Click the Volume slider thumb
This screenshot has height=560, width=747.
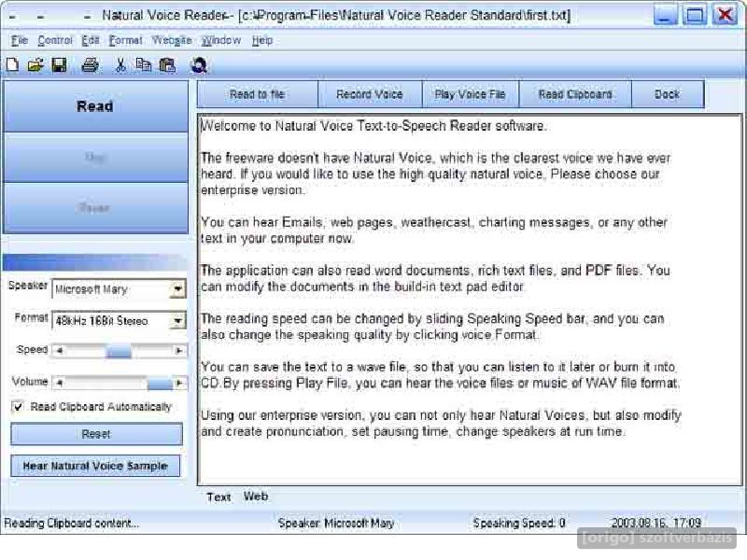(160, 383)
